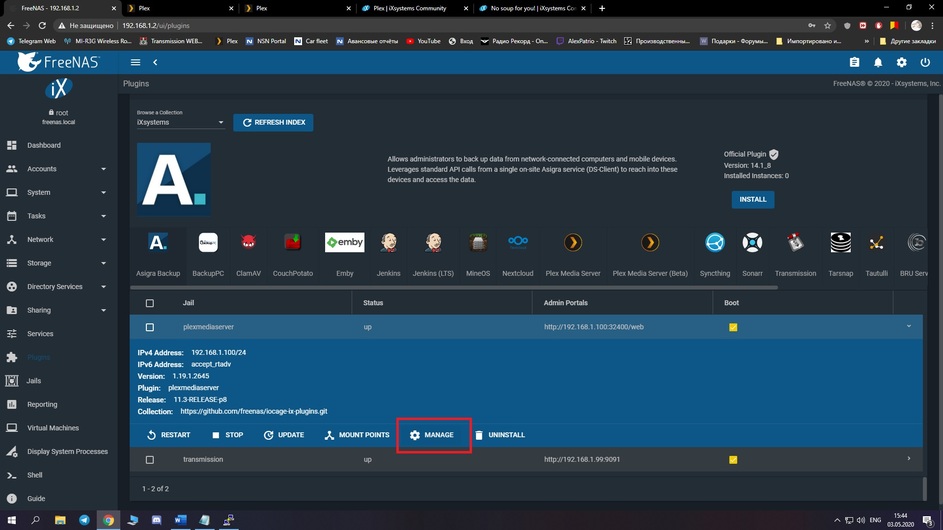The height and width of the screenshot is (530, 943).
Task: Open Jails in the sidebar
Action: coord(58,381)
